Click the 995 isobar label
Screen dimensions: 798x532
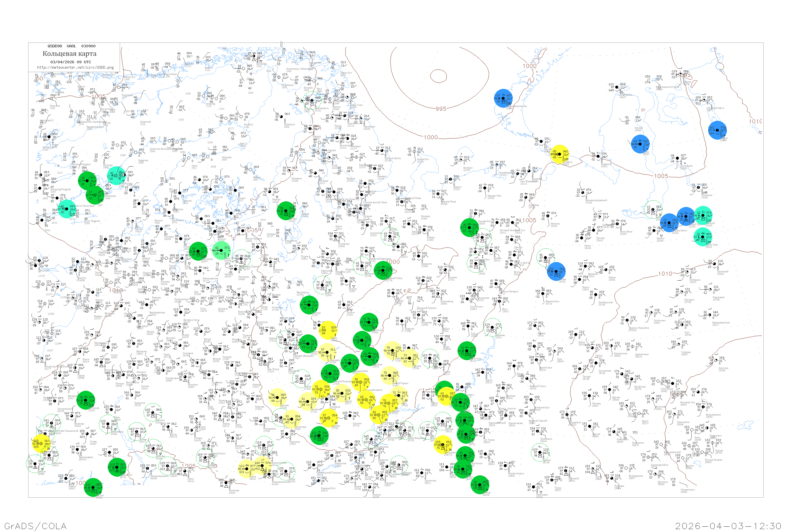pos(441,109)
